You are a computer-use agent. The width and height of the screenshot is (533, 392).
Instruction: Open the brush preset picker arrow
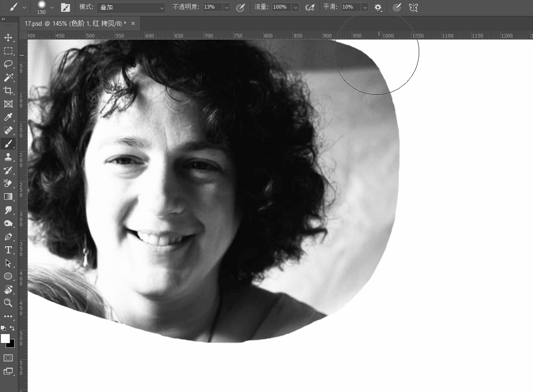[52, 7]
